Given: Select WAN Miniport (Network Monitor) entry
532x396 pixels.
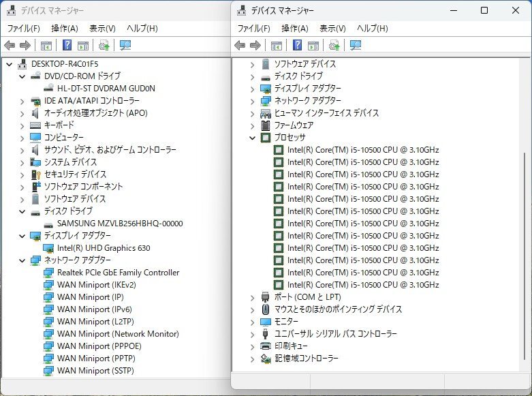Looking at the screenshot, I should pos(118,334).
